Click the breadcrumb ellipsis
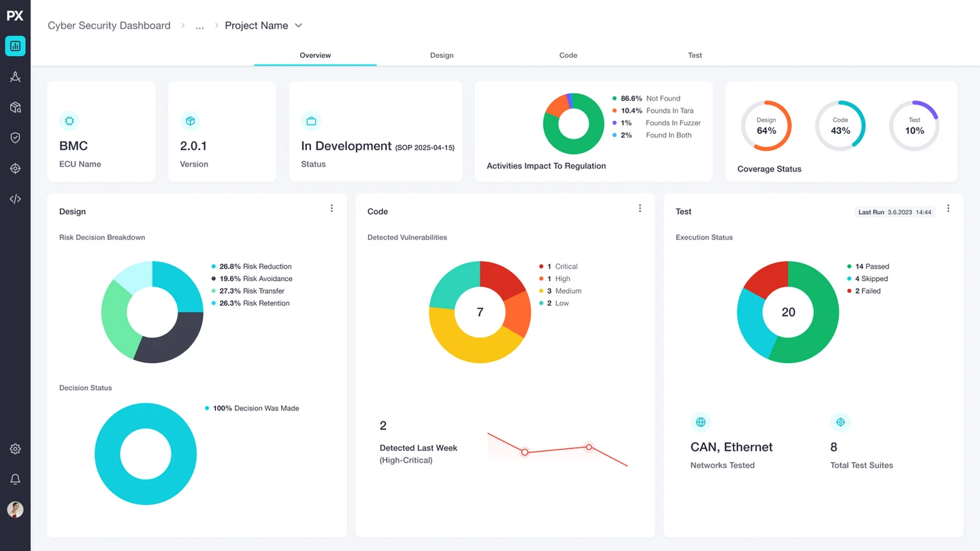 pos(199,26)
